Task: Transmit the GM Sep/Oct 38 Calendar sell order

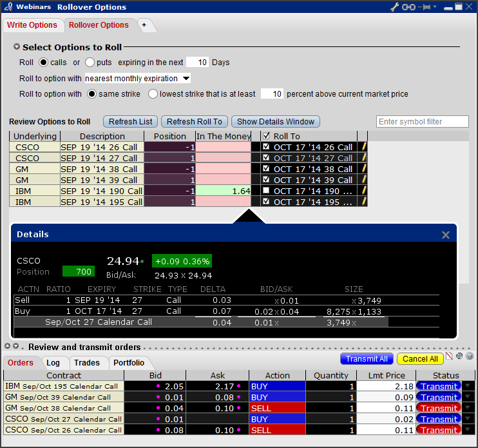Action: click(x=439, y=408)
